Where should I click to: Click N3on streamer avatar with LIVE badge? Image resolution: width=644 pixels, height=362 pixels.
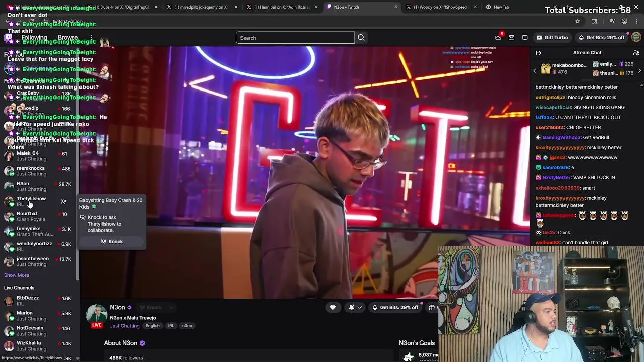[96, 316]
